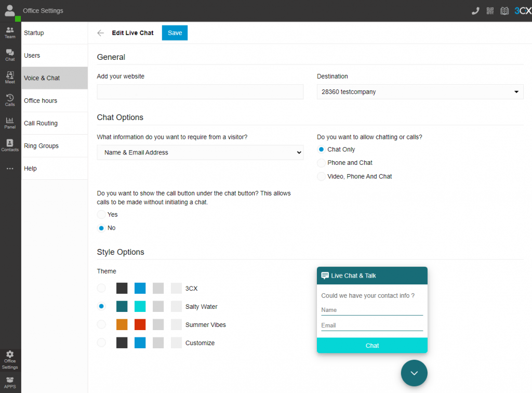Click the chat bubble icon in preview header
The height and width of the screenshot is (393, 532).
tap(325, 276)
